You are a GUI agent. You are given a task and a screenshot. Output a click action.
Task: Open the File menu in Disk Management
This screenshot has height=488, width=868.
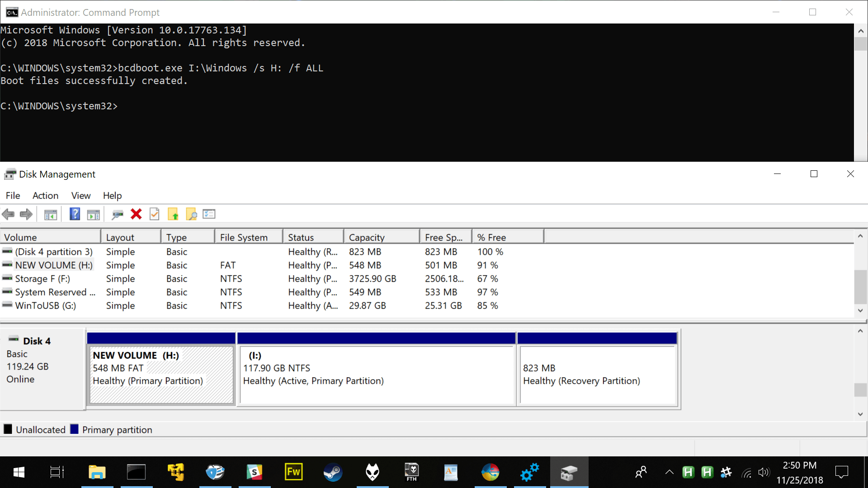point(13,196)
